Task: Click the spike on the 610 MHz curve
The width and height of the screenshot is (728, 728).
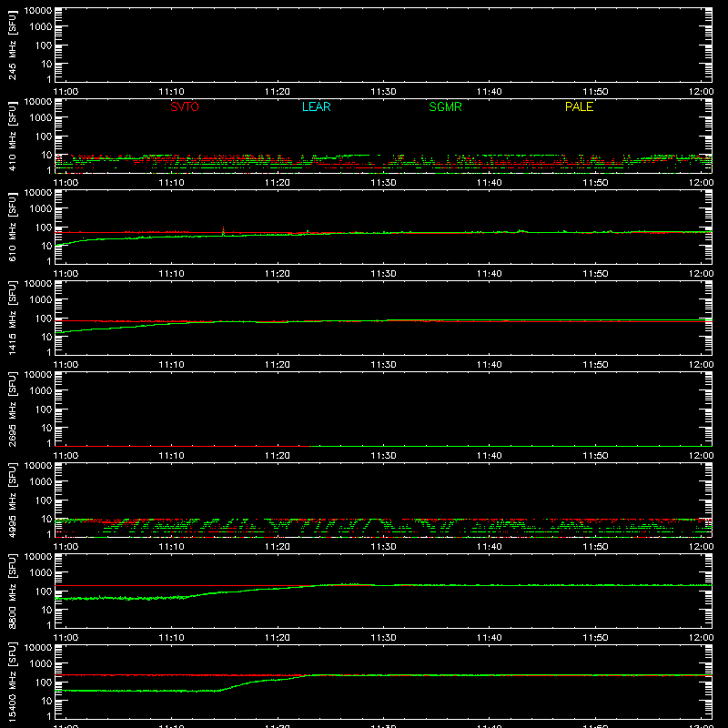Action: (223, 231)
